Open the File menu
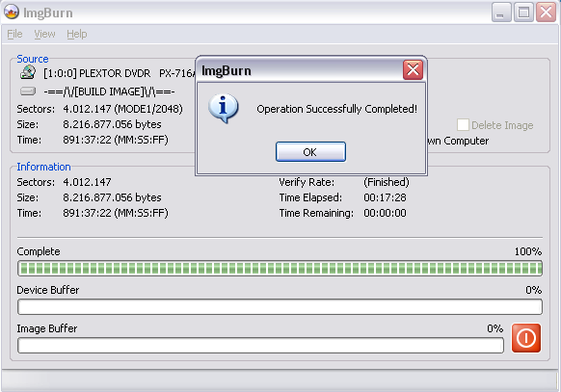561x392 pixels. tap(14, 34)
